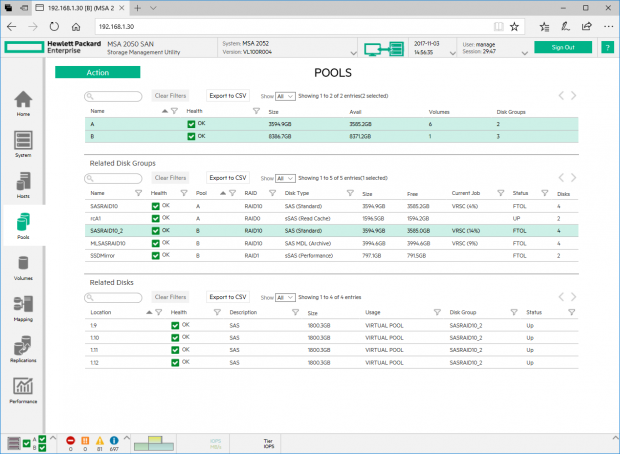Export Related Disk Groups to CSV
The image size is (620, 454).
[227, 178]
